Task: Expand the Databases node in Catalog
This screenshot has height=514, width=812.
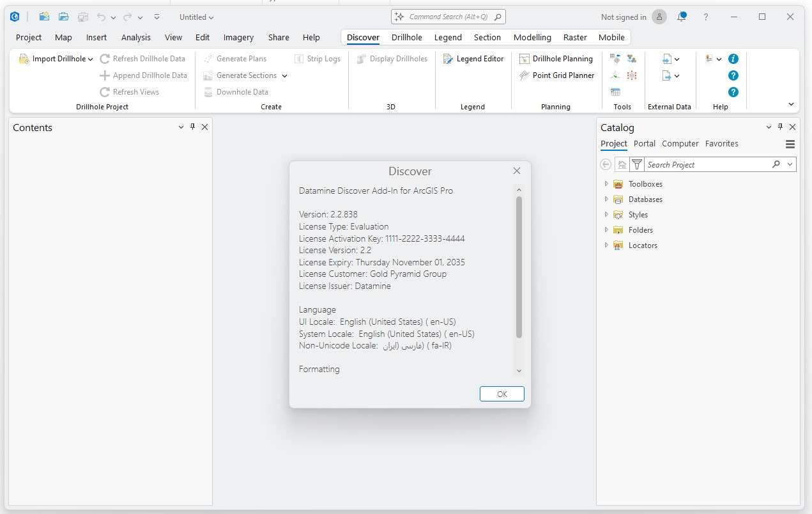Action: click(x=606, y=199)
